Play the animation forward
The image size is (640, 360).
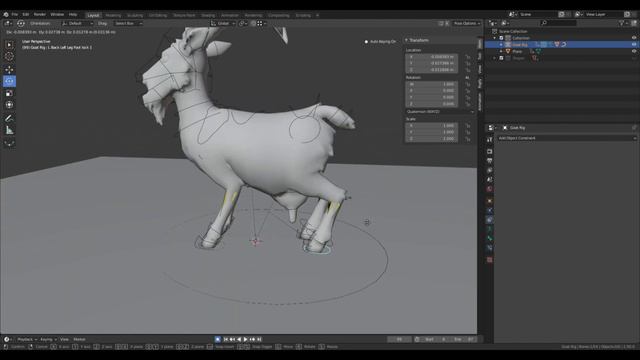coord(245,339)
